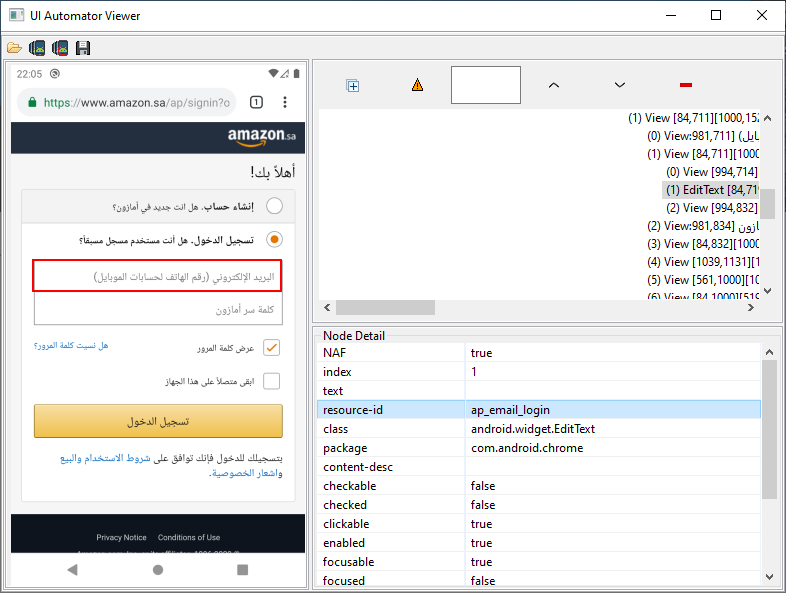Click the ap_email_login value cell
The image size is (786, 593).
[x=613, y=410]
